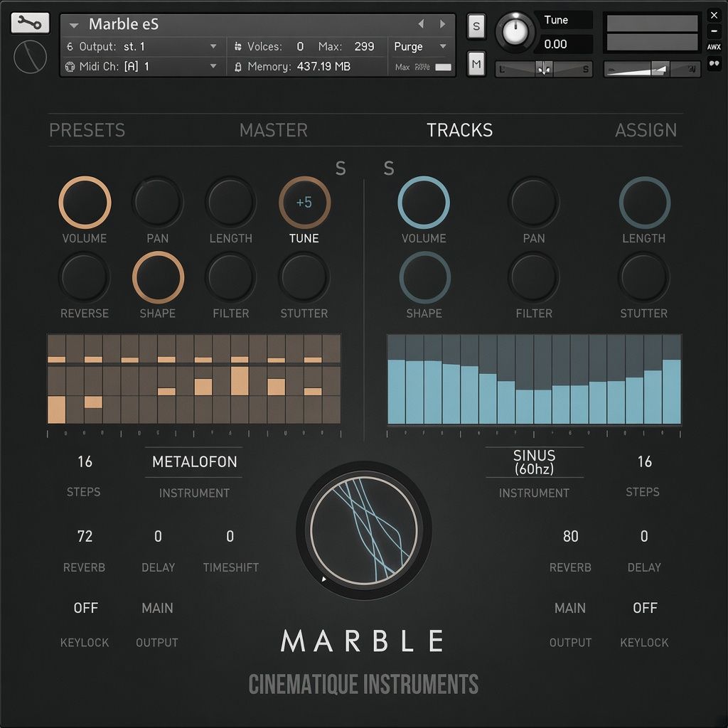Click the right track DELAY value 0
This screenshot has width=728, height=728.
click(x=644, y=536)
